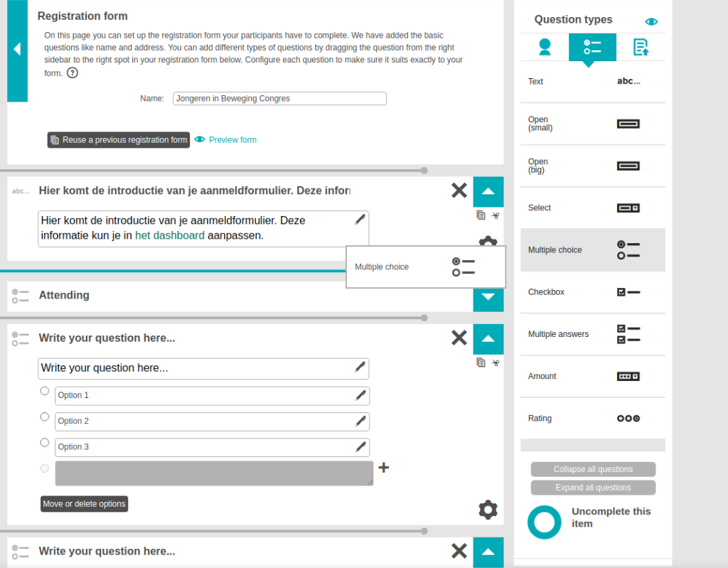Screen dimensions: 728x568
Task: Copy the first Write your question item
Action: [x=481, y=363]
